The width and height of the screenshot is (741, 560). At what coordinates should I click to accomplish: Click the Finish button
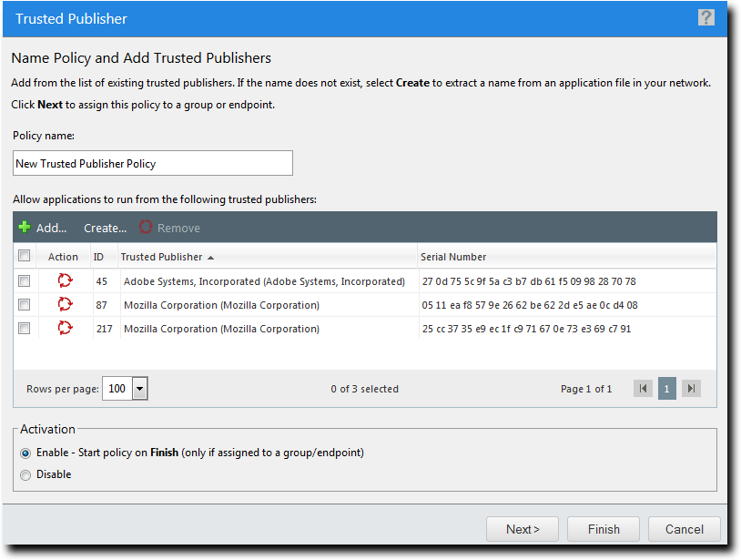(604, 529)
